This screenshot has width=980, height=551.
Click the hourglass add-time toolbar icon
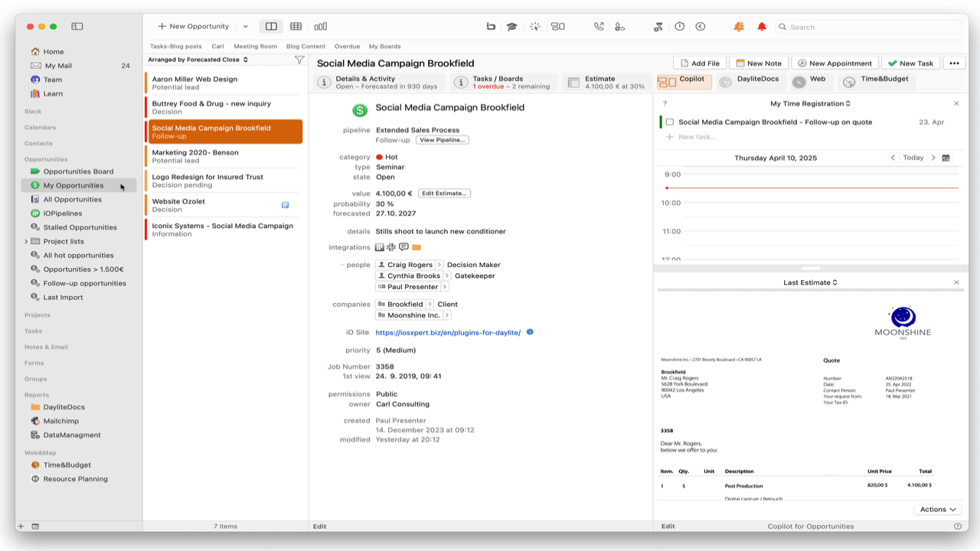tap(658, 26)
